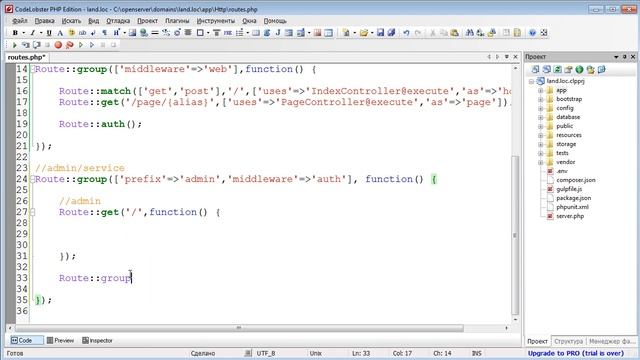
Task: Open Проект panel options dropdown arrow
Action: 616,57
